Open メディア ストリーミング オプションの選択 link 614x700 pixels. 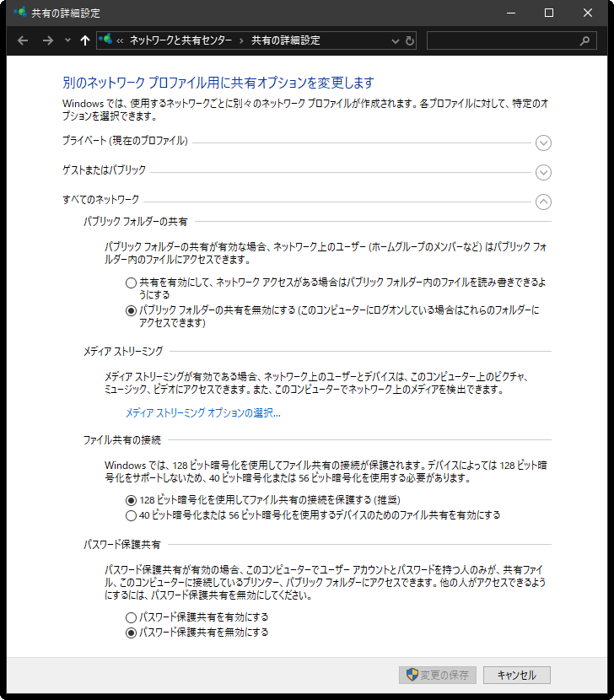(203, 413)
